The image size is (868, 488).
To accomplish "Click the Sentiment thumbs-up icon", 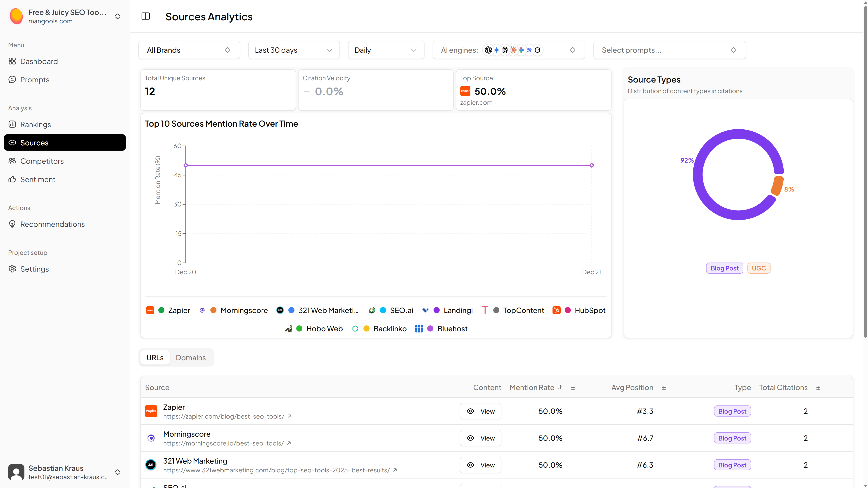I will [x=12, y=179].
